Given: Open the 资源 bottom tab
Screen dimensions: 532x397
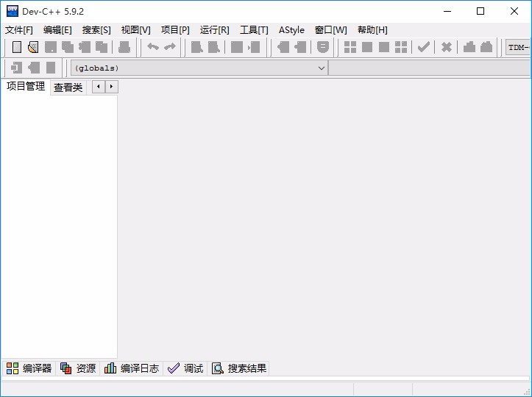Looking at the screenshot, I should click(x=78, y=368).
